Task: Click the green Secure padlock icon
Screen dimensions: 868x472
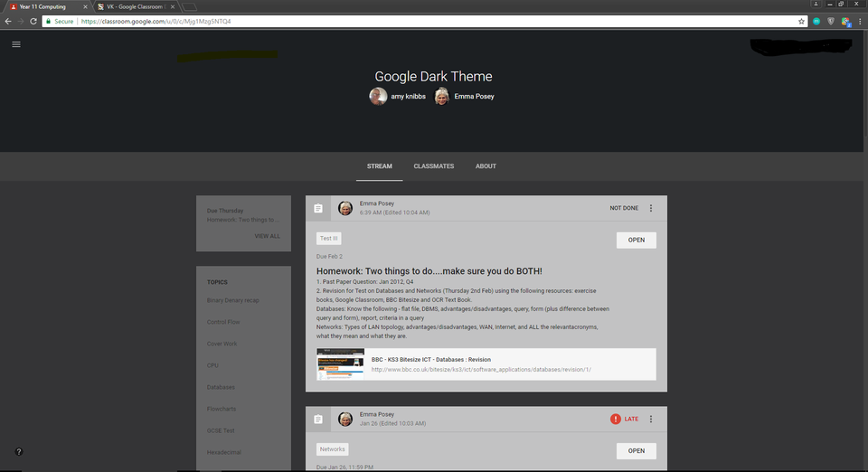Action: pyautogui.click(x=48, y=21)
